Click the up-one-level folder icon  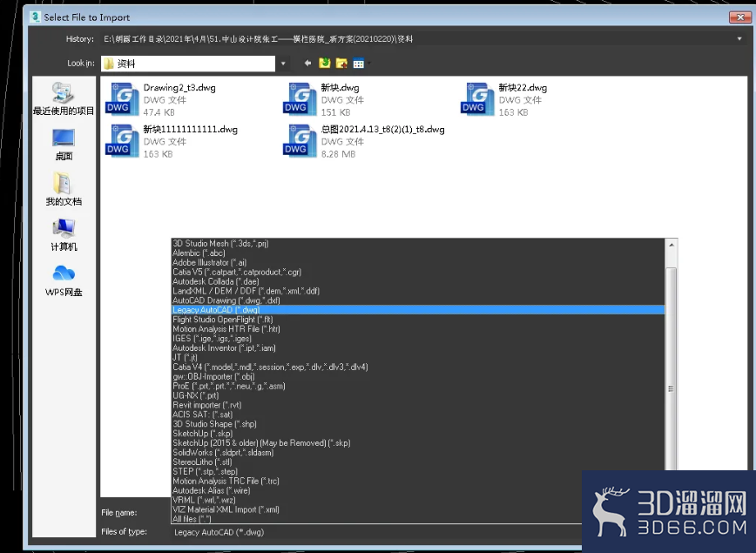click(325, 64)
